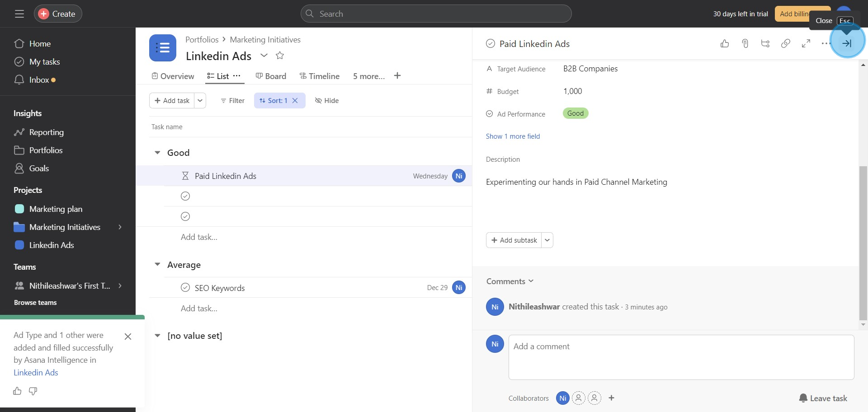868x412 pixels.
Task: Give thumbs up on notification
Action: point(17,391)
